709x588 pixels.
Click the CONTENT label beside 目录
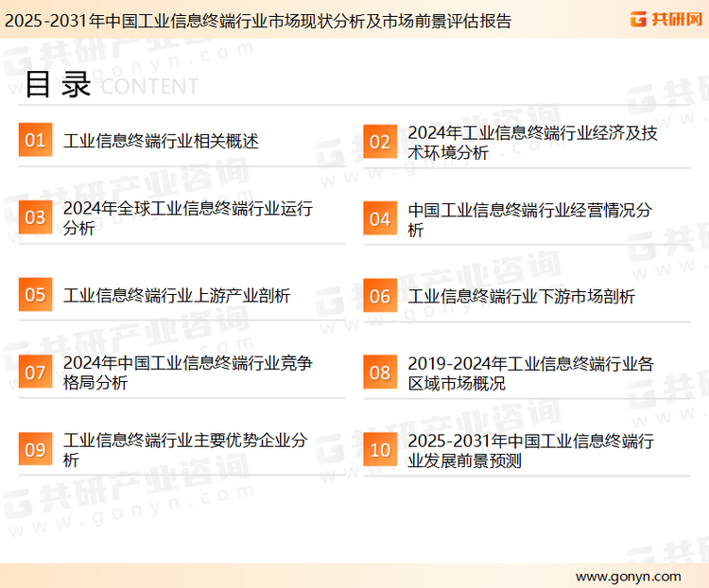[x=149, y=86]
